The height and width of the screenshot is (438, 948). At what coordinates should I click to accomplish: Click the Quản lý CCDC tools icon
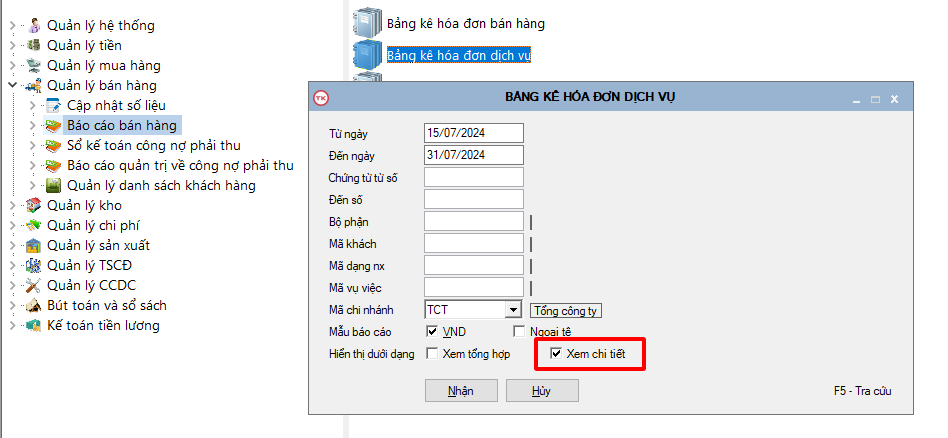tap(34, 285)
